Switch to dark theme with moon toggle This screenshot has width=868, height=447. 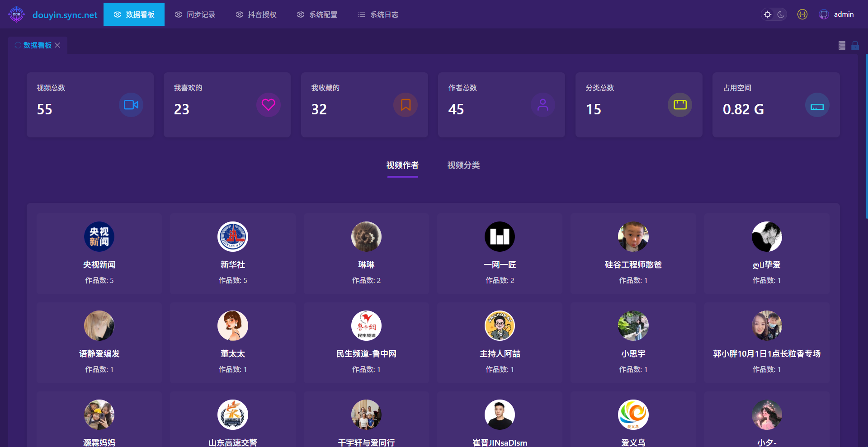781,14
